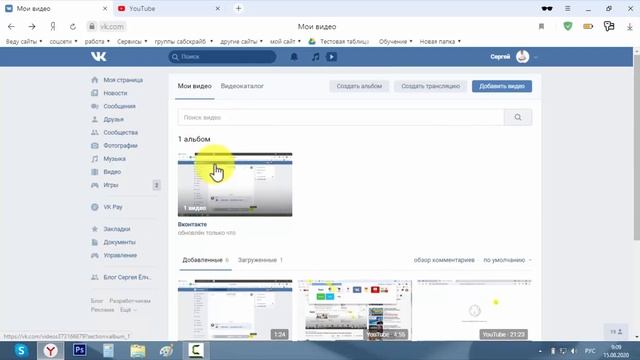Click the Создать альбом button
The height and width of the screenshot is (360, 640).
(359, 86)
